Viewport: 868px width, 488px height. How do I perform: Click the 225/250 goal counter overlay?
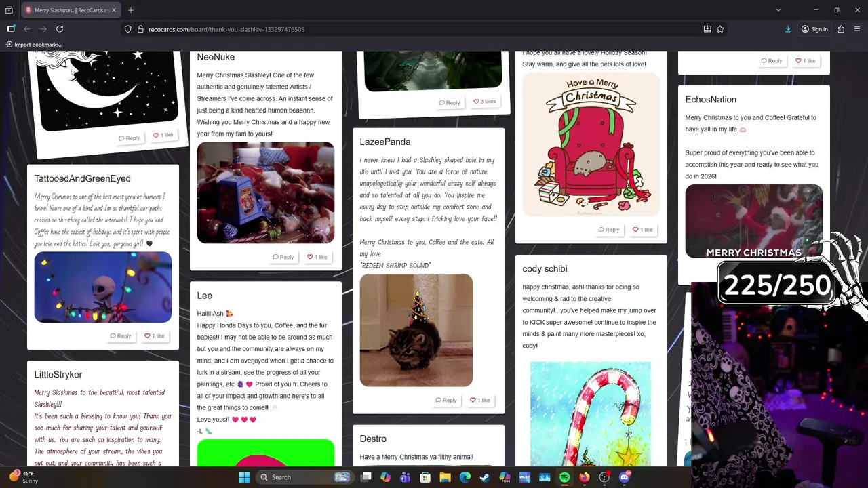[777, 285]
